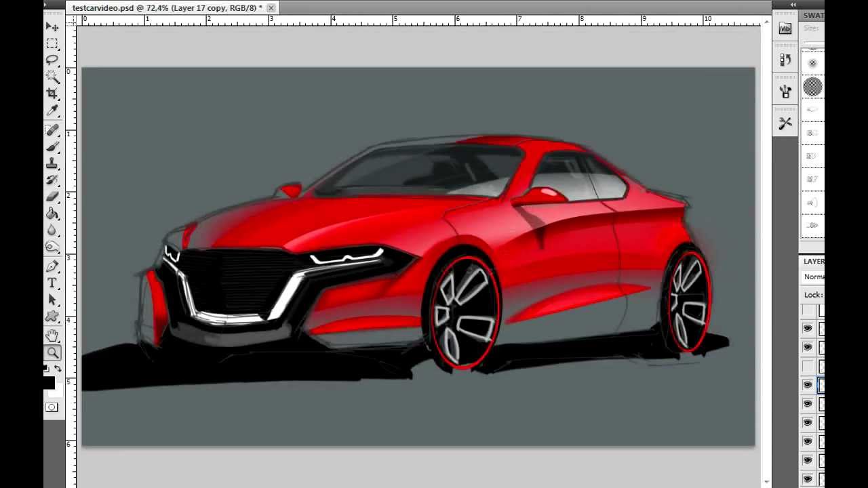This screenshot has width=868, height=488.
Task: Open the Layers panel tab
Action: [x=814, y=262]
